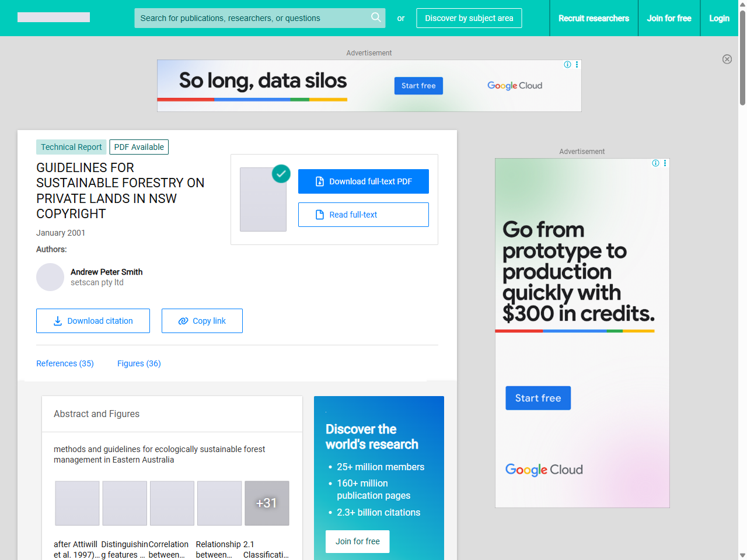The image size is (747, 560).
Task: Open the sidebar ad options dots
Action: click(x=665, y=163)
